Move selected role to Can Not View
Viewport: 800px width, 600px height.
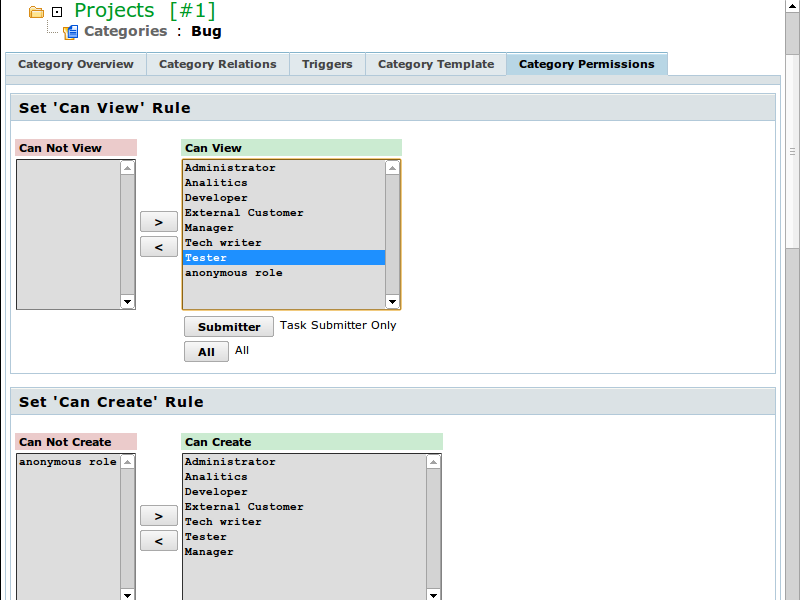pos(158,247)
